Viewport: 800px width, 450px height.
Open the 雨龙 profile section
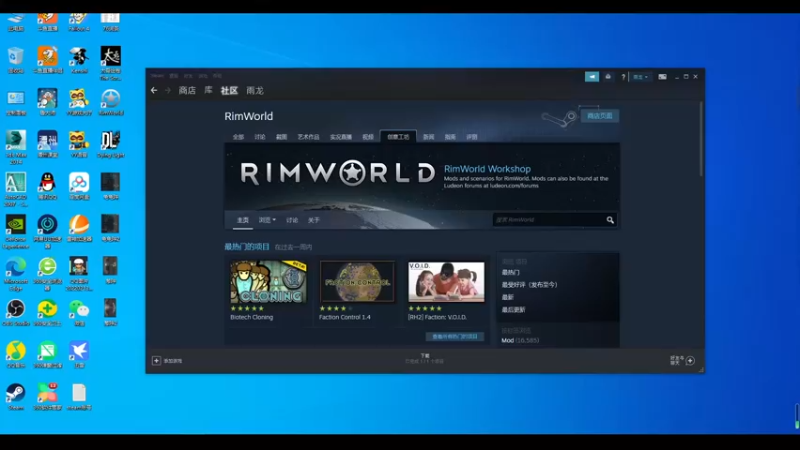pos(255,90)
